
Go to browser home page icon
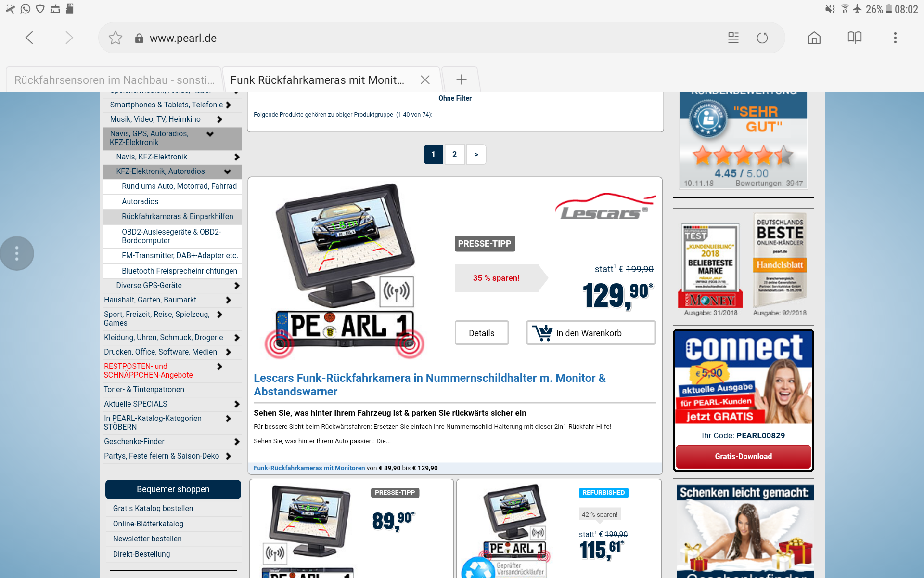tap(814, 38)
